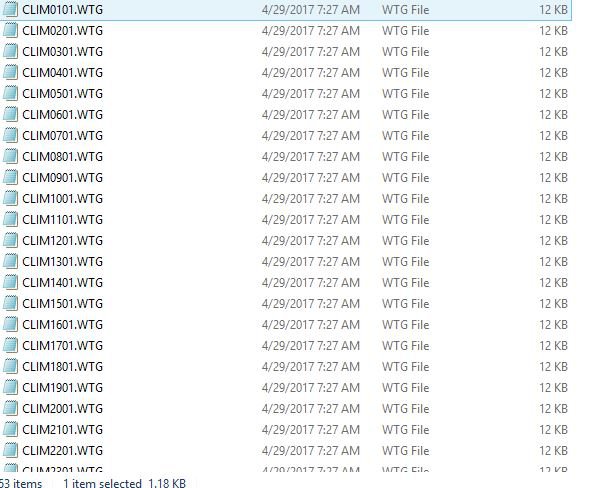Select the CLIM1601.WTG file name

pyautogui.click(x=62, y=324)
